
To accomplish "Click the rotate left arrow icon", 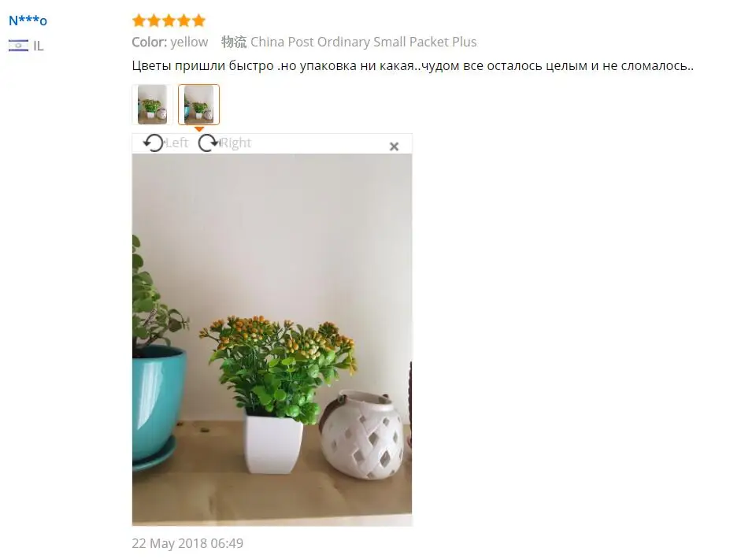I will pos(154,143).
